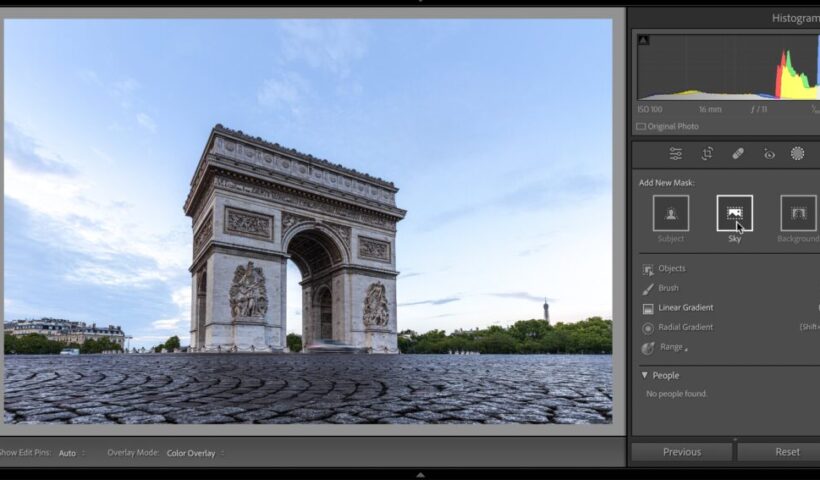The width and height of the screenshot is (820, 480).
Task: Expand the Range mask submenu
Action: 671,347
